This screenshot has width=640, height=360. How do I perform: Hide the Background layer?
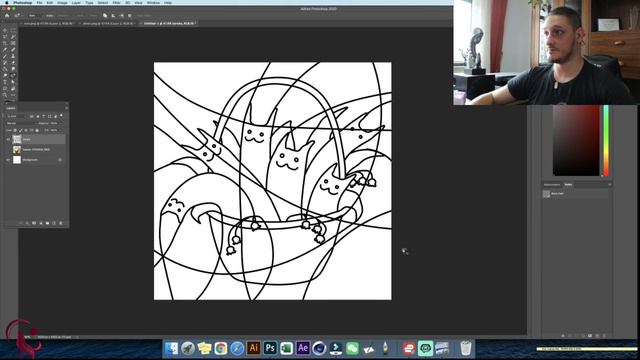(8, 160)
